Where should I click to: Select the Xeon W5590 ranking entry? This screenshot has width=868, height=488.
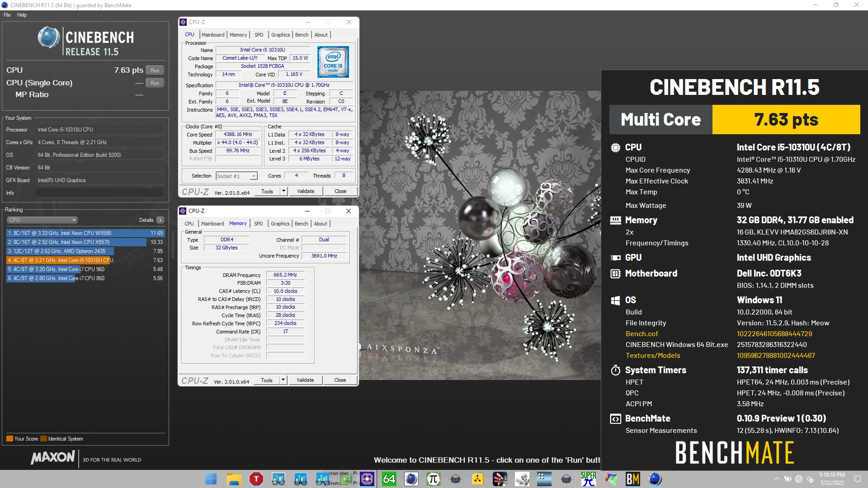(x=85, y=233)
